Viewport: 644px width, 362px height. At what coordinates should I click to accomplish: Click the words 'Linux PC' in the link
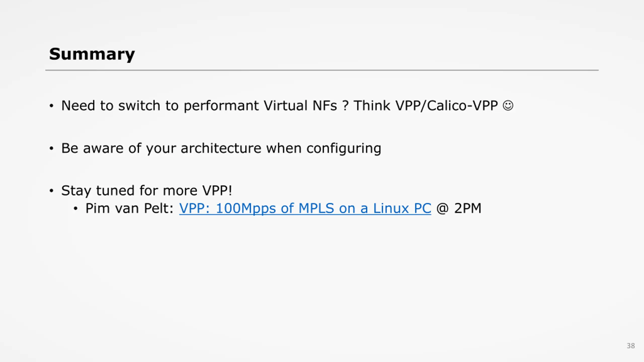[402, 208]
